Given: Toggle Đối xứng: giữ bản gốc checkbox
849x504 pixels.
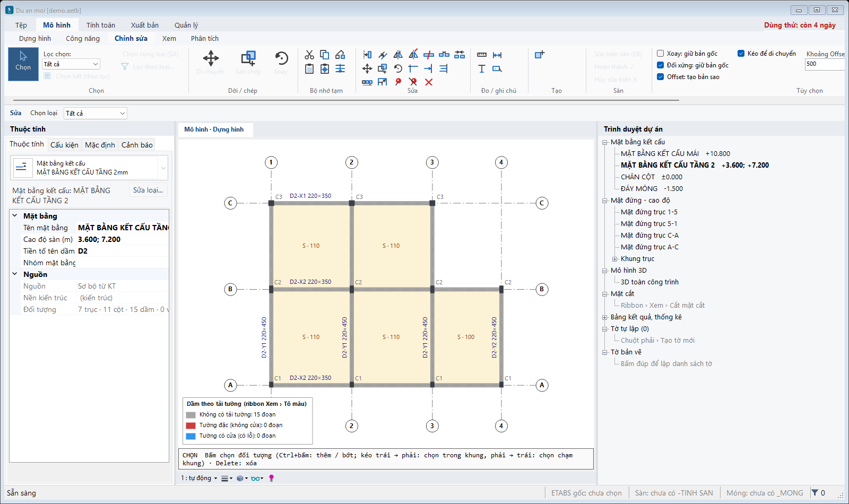Looking at the screenshot, I should 661,65.
